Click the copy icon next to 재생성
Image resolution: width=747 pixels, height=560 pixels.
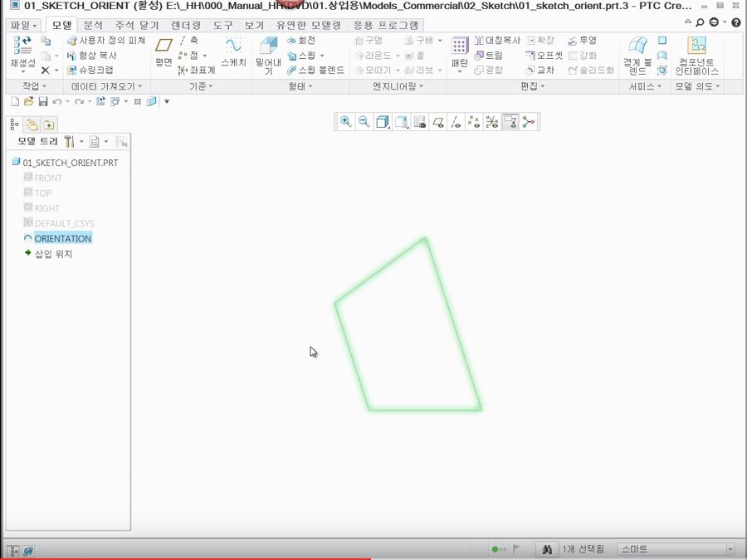coord(46,41)
